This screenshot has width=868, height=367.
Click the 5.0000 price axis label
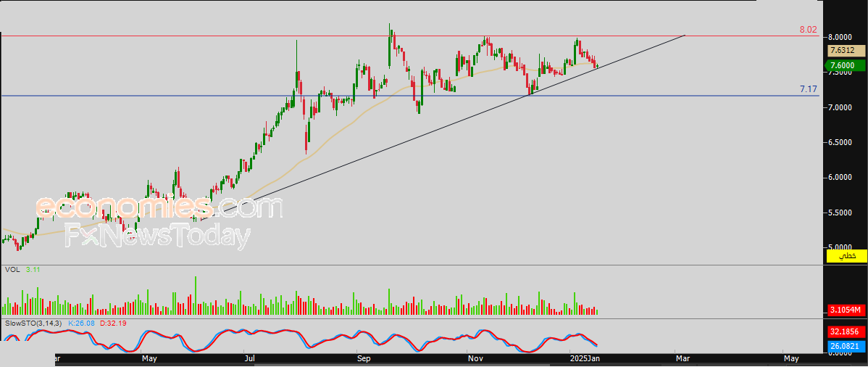tap(841, 248)
